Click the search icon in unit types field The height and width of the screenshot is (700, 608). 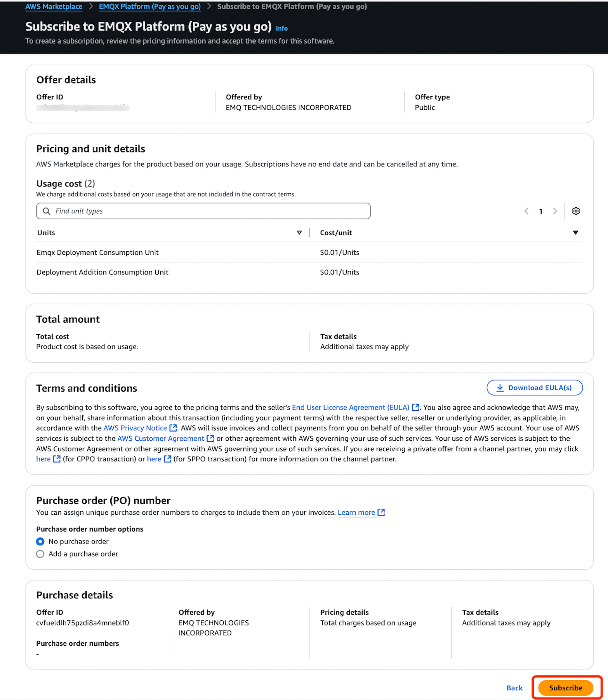[46, 211]
